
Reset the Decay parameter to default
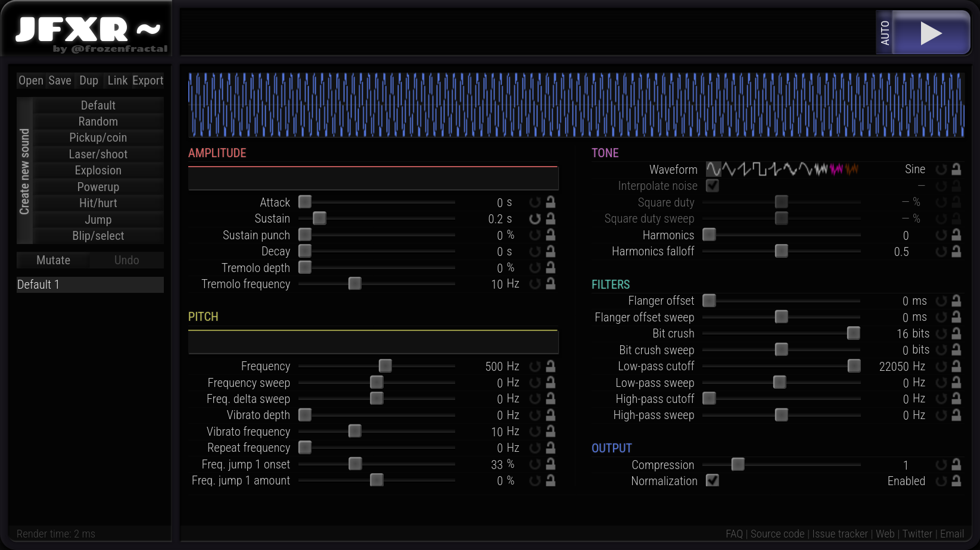coord(535,252)
